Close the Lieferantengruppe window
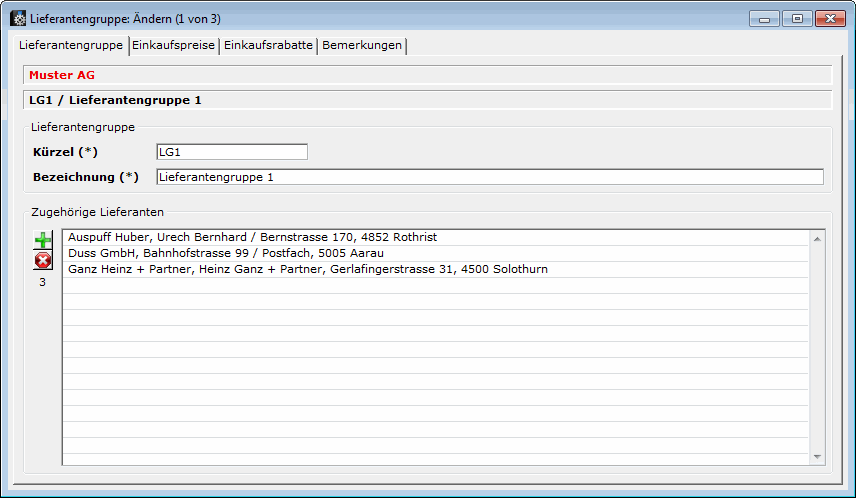The height and width of the screenshot is (498, 856). click(828, 18)
